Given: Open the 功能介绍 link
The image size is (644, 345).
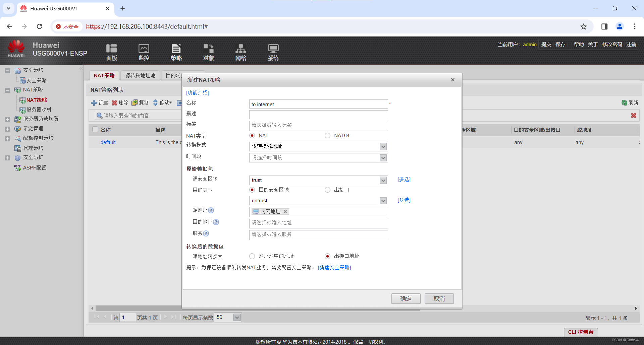Looking at the screenshot, I should 198,93.
